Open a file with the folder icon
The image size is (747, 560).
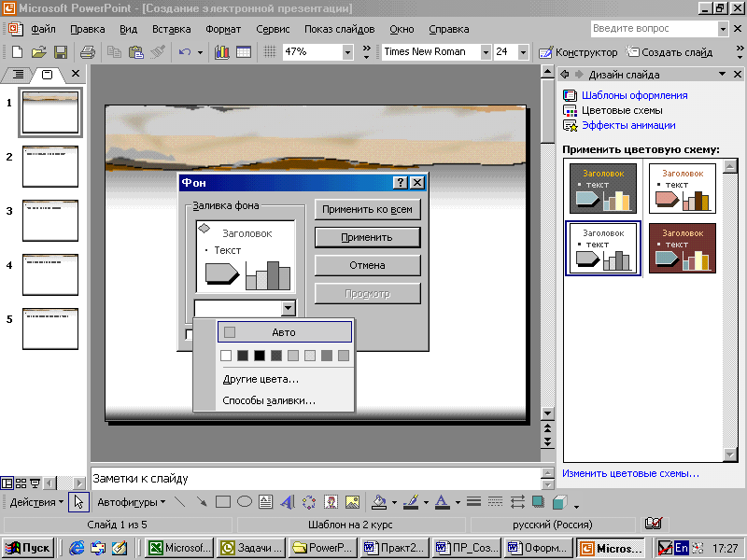click(38, 52)
